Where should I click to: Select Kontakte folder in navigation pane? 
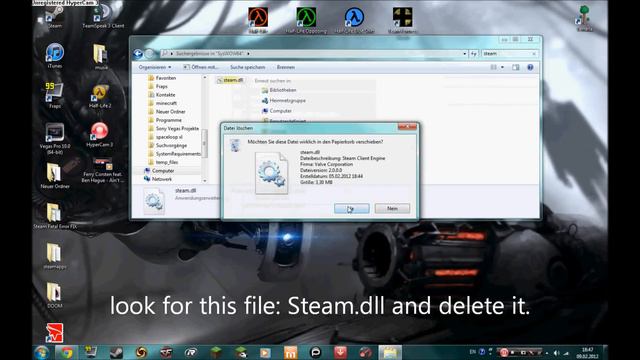click(x=162, y=95)
